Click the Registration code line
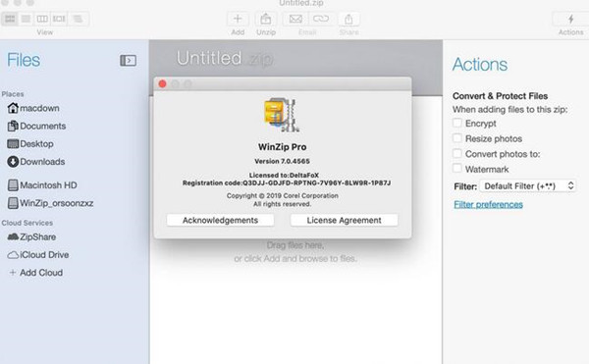Screen dimensions: 589x364 pyautogui.click(x=287, y=183)
